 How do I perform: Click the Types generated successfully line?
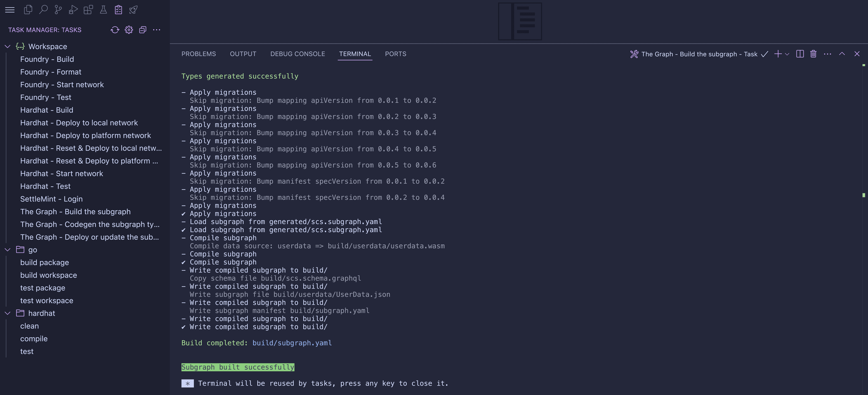240,76
